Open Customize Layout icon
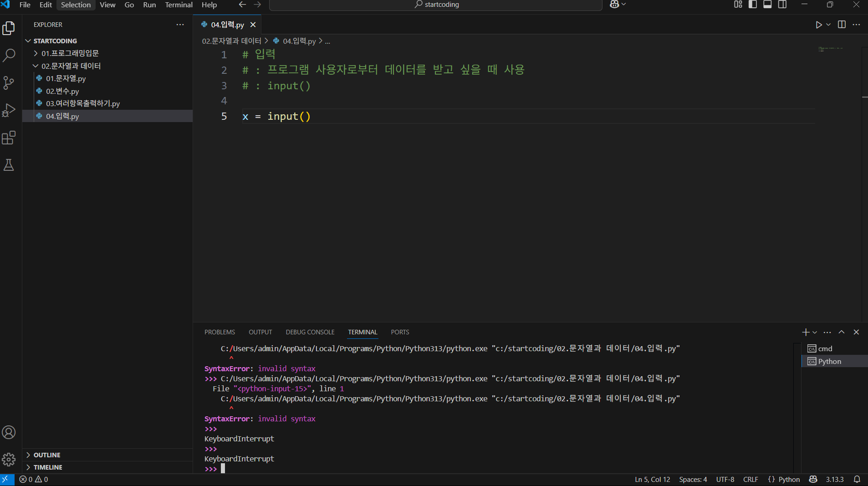 [738, 5]
